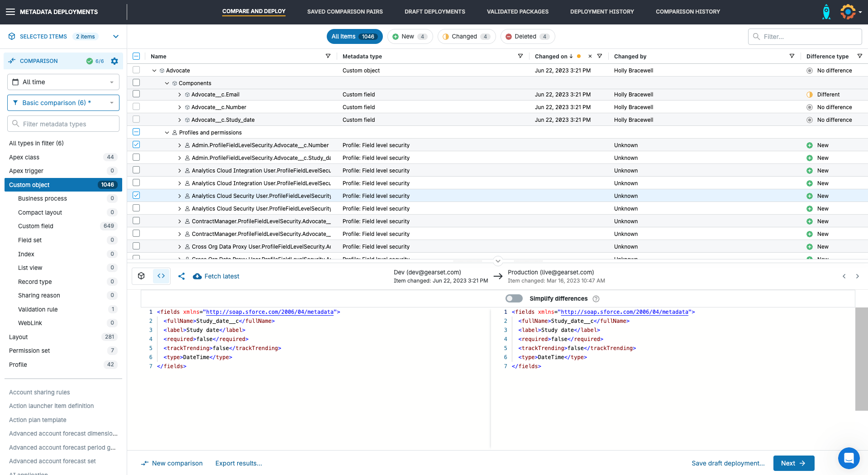Open Saved Comparison Pairs tab
Screen dimensions: 868x475
click(345, 12)
